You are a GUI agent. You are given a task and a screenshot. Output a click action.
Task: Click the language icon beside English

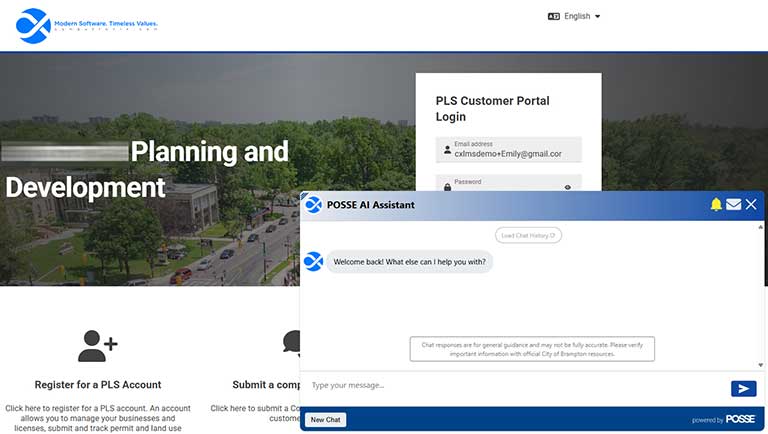[x=554, y=16]
